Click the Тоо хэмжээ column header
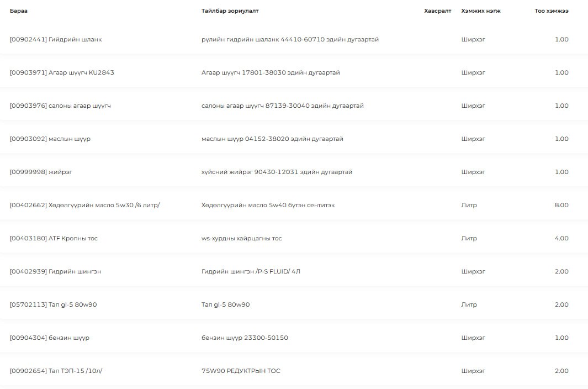Viewport: 588px width, 389px height. coord(551,11)
